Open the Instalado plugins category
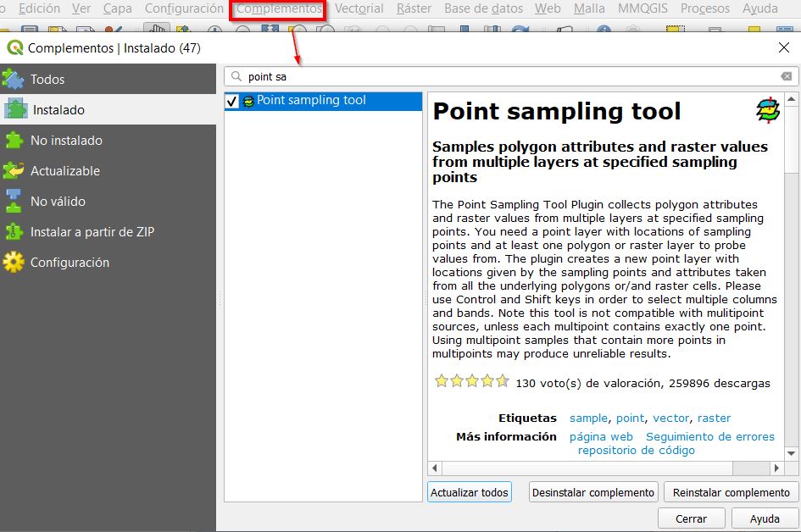The image size is (801, 532). click(58, 110)
